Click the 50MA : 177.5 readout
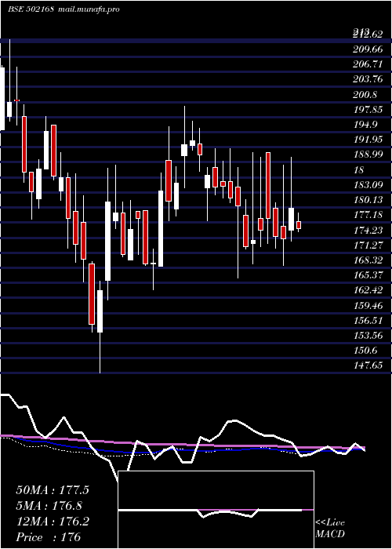Image resolution: width=392 pixels, height=549 pixels. [x=53, y=490]
